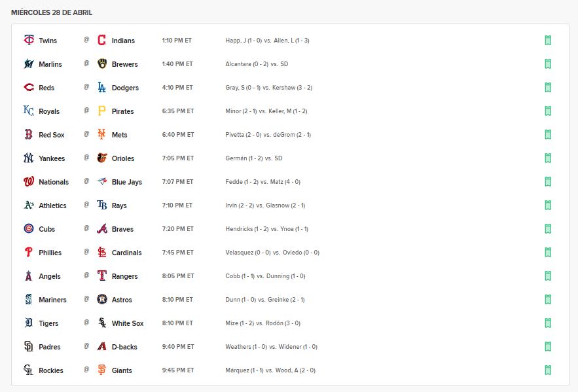Click the Astros star logo

click(102, 299)
